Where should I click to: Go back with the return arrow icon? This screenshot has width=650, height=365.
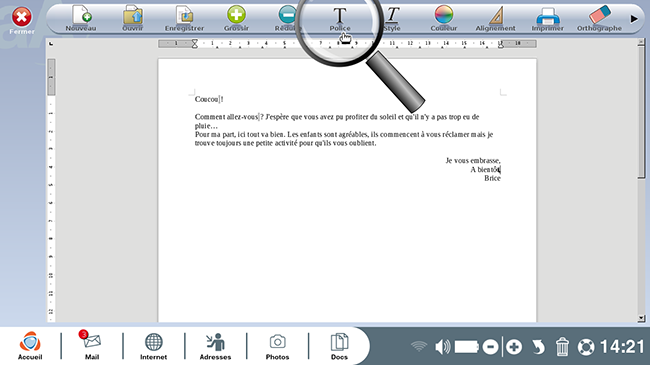point(538,347)
